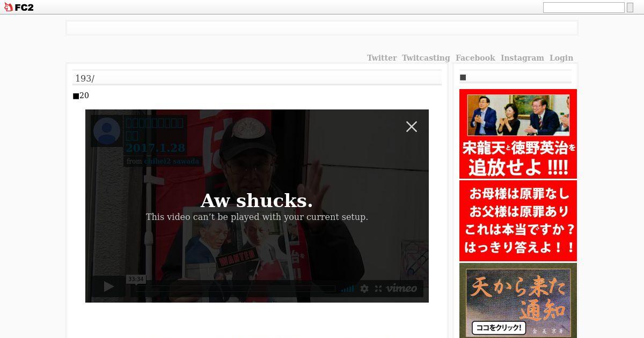Open the chihei2 sawada uploader link
Screen dimensions: 644x338
(x=172, y=161)
